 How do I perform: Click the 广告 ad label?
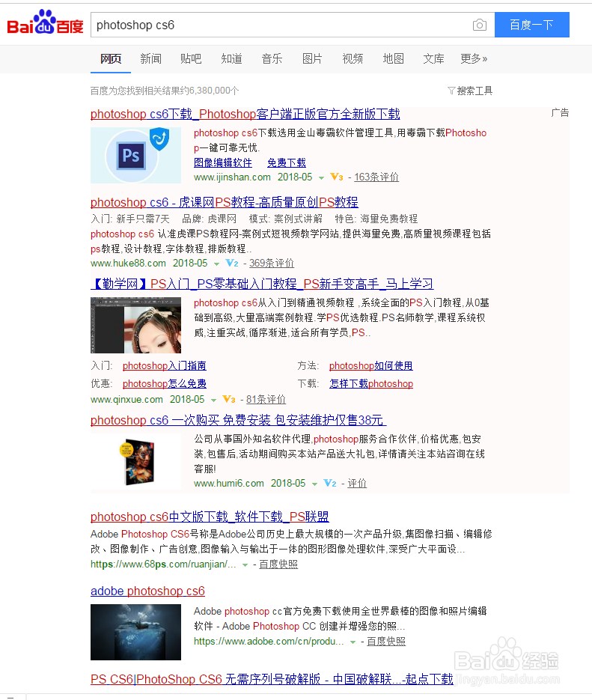(560, 112)
